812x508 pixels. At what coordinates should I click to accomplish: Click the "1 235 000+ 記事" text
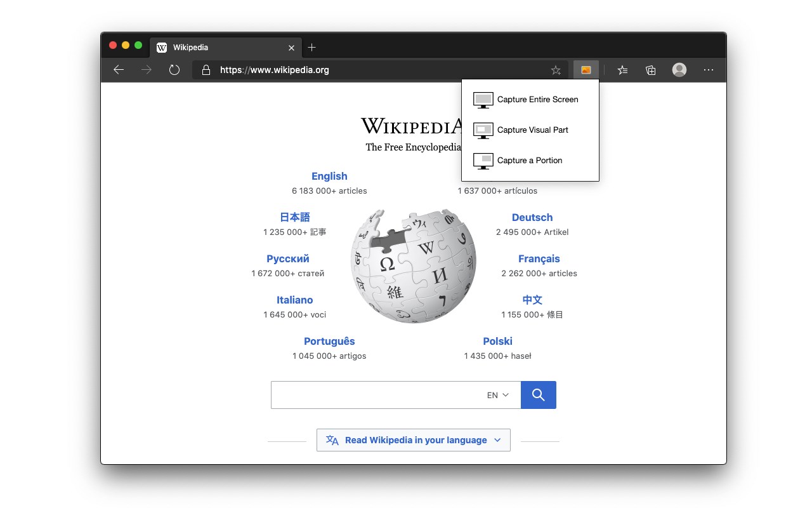click(x=295, y=232)
